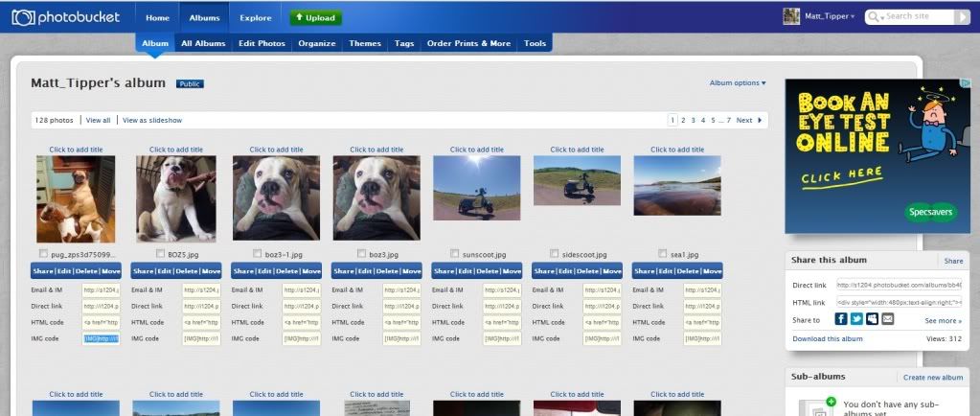The image size is (980, 416).
Task: Check the sidescoot.jpg checkbox
Action: coord(555,253)
